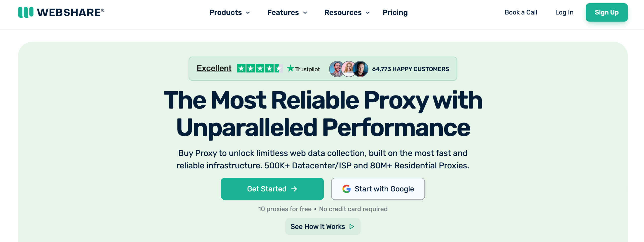Viewport: 644px width, 242px height.
Task: Click the Log In link
Action: pyautogui.click(x=564, y=12)
